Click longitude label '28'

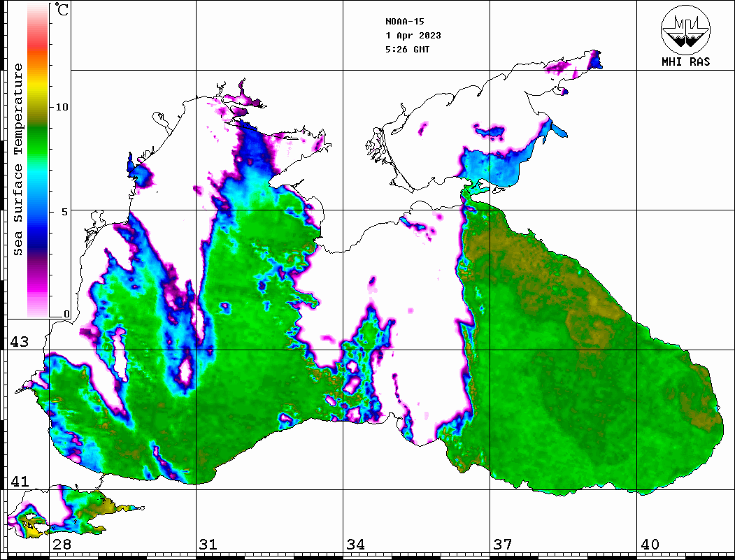[x=62, y=545]
